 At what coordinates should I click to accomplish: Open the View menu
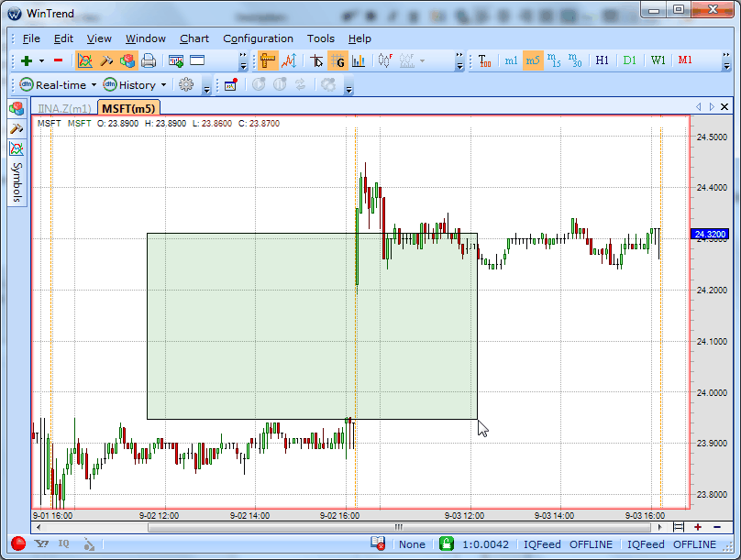point(99,38)
